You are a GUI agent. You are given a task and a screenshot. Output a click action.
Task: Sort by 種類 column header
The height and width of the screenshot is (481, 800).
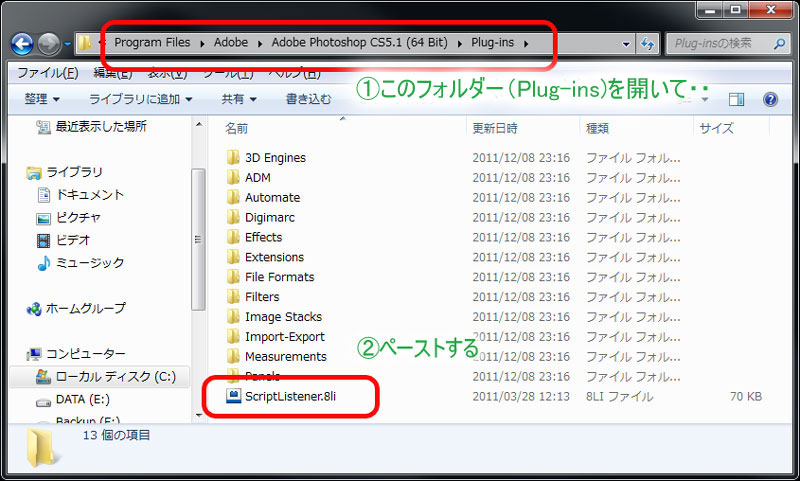point(597,129)
